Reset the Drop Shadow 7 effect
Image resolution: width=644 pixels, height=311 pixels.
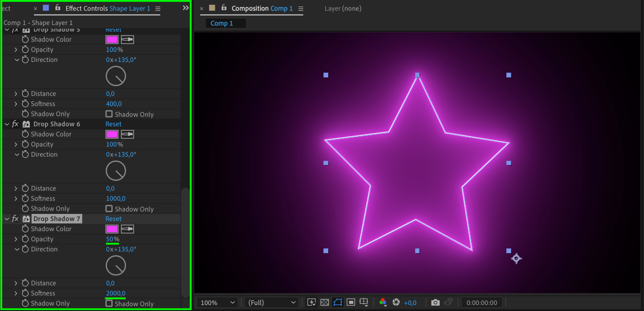point(113,219)
